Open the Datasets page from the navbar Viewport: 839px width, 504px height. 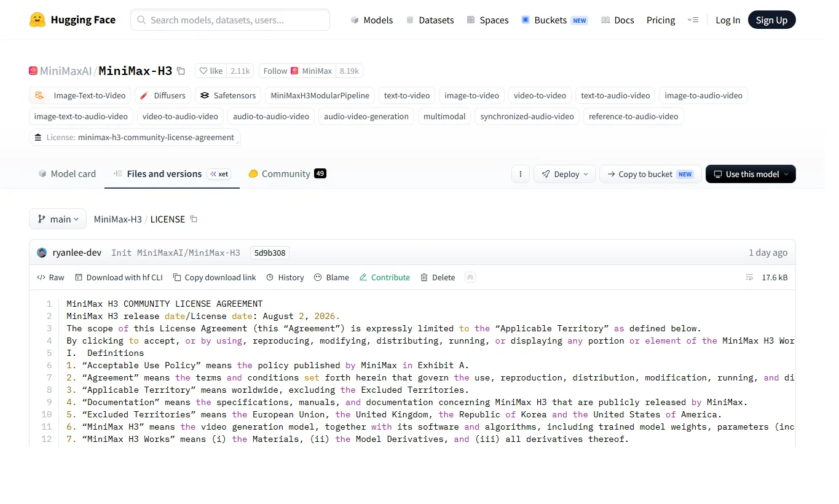click(x=430, y=20)
